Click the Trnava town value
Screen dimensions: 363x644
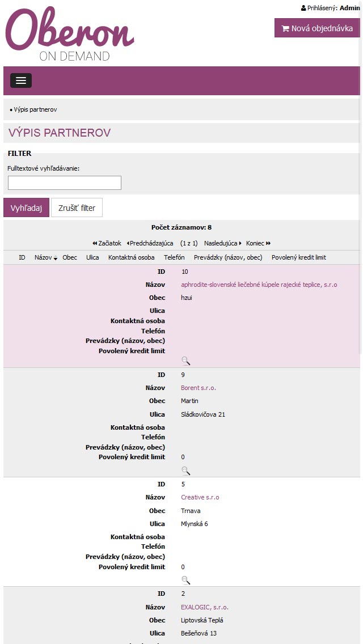point(191,511)
